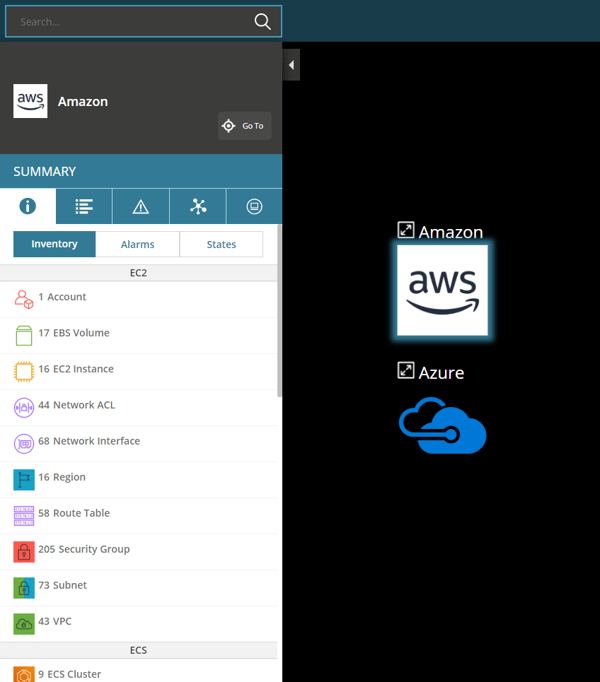Expand the Amazon node on canvas

point(406,230)
